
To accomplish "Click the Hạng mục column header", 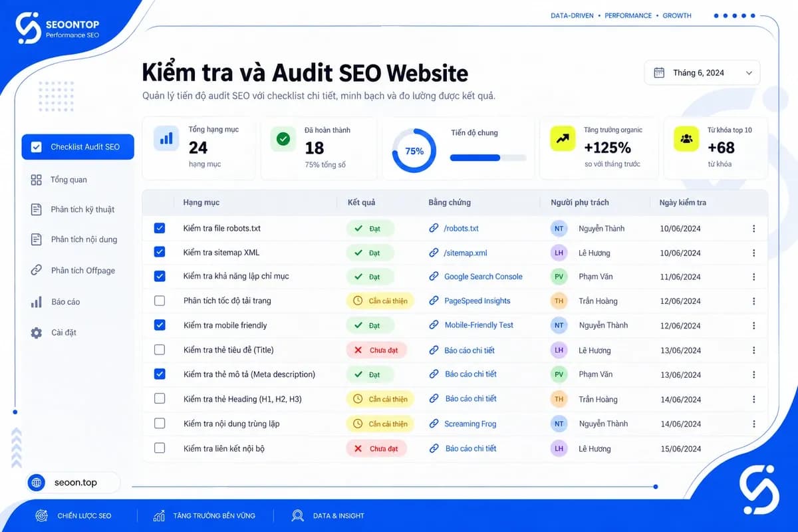I will (x=201, y=203).
